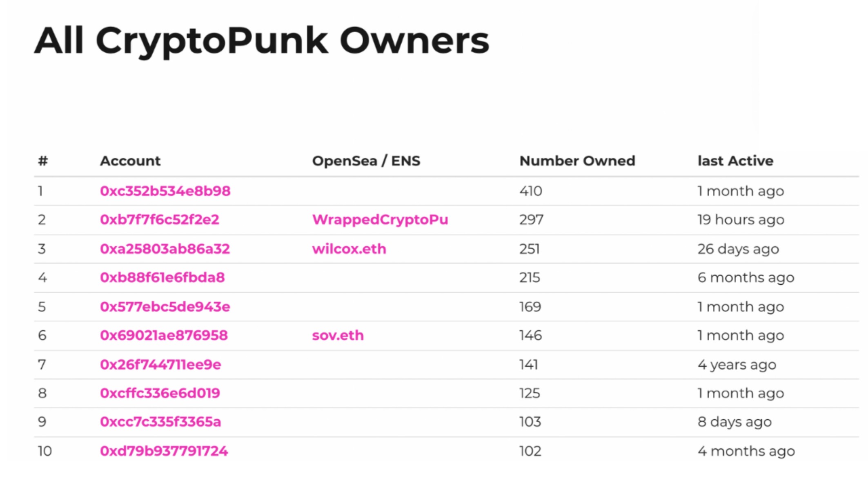
Task: Open account 0xcc7c335f3365a link
Action: [160, 422]
